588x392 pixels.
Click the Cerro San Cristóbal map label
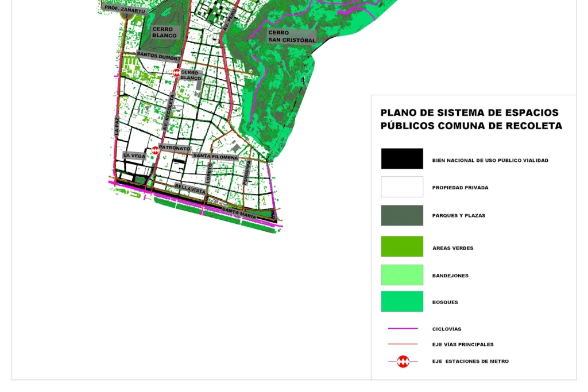(292, 37)
